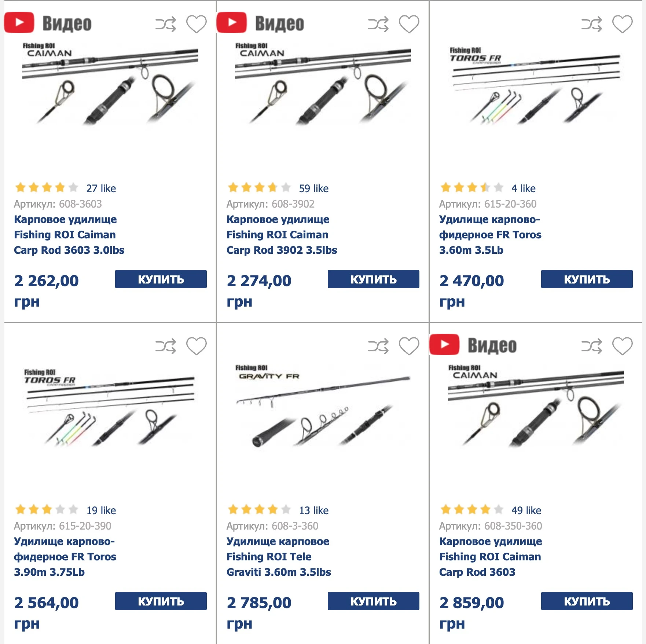Image resolution: width=646 pixels, height=644 pixels.
Task: Click Gravity FR rod product image
Action: 323,407
